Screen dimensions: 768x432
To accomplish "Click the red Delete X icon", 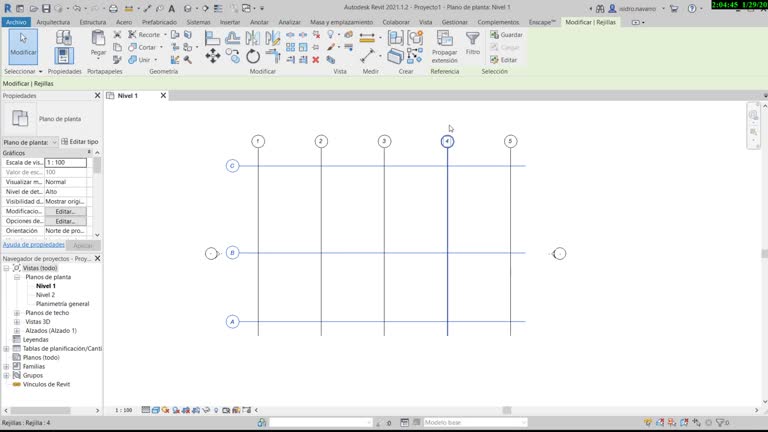I will 316,60.
